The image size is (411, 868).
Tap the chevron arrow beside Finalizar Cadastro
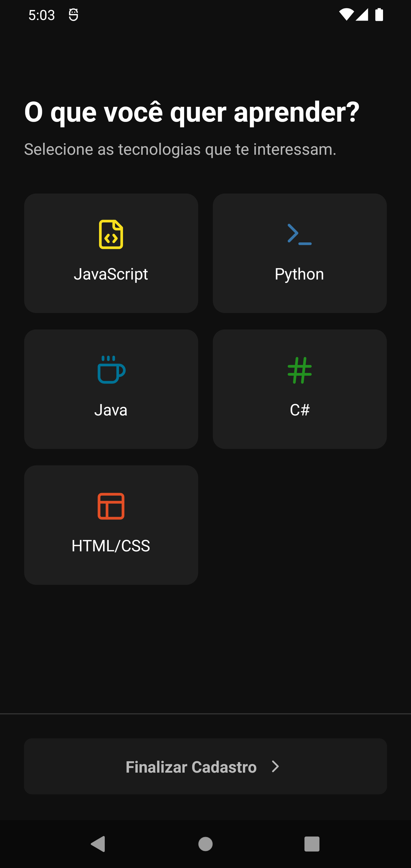click(276, 767)
